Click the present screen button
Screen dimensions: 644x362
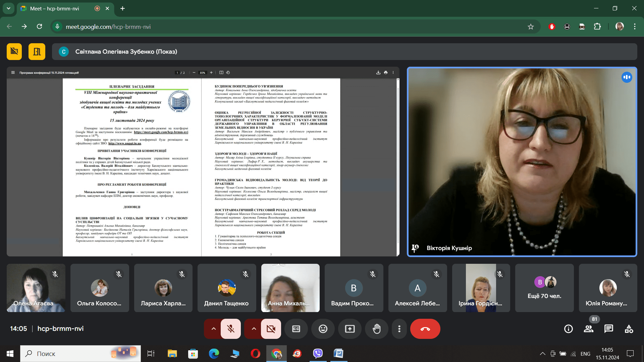click(x=350, y=329)
